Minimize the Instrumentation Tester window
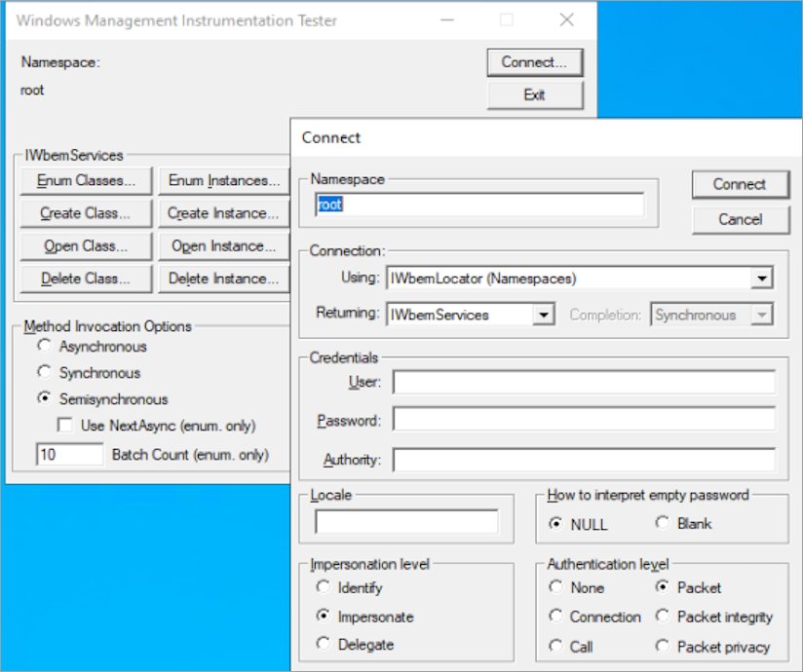 [x=447, y=19]
